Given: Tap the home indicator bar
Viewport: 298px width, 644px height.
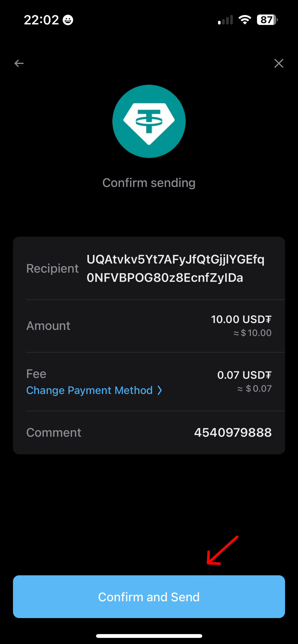Looking at the screenshot, I should (149, 636).
